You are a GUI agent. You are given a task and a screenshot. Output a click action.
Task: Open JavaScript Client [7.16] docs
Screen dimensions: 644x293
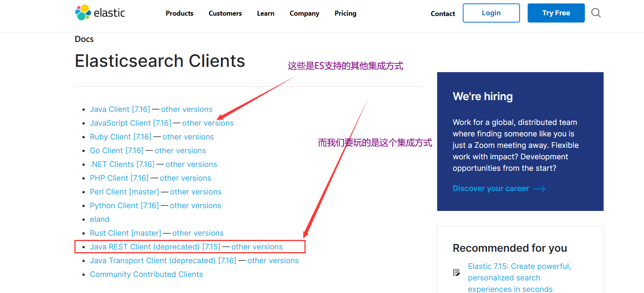tap(131, 123)
